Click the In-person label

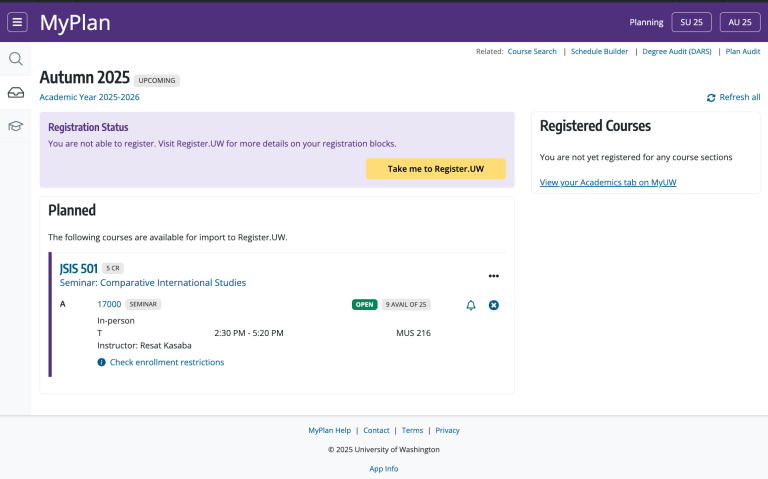click(116, 321)
